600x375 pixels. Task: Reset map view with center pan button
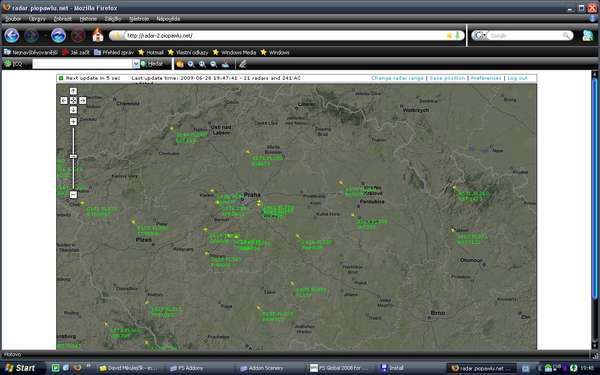(x=73, y=100)
